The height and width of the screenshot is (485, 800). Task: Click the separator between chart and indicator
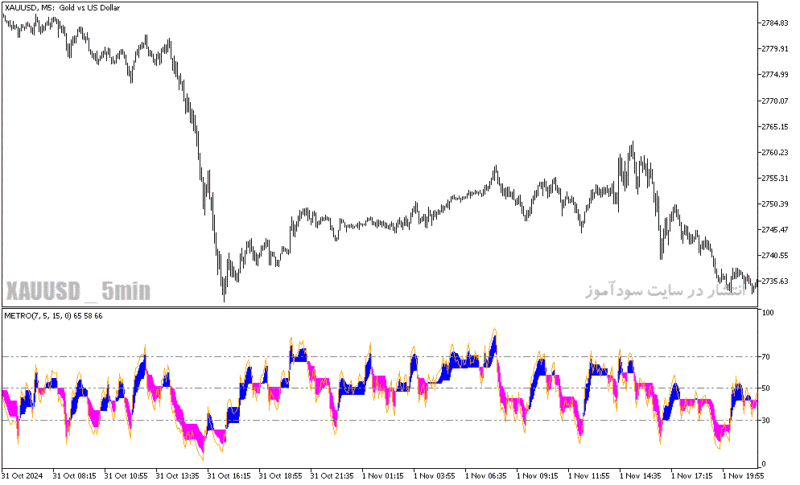pyautogui.click(x=380, y=307)
